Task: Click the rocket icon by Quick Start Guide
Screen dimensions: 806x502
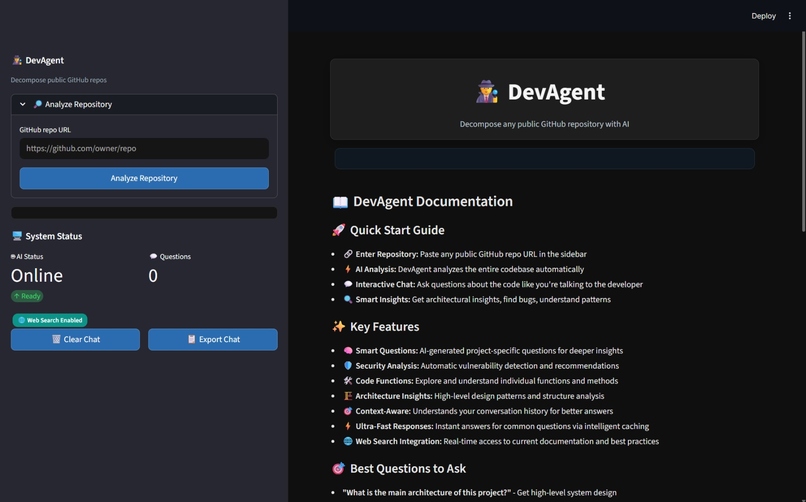Action: coord(338,230)
